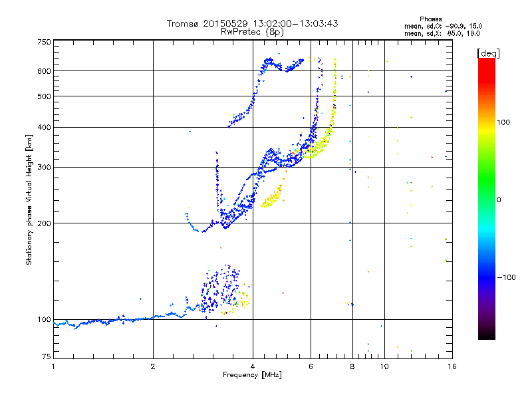Image resolution: width=532 pixels, height=399 pixels.
Task: Click the x-axis tick label '10'
Action: [x=384, y=366]
